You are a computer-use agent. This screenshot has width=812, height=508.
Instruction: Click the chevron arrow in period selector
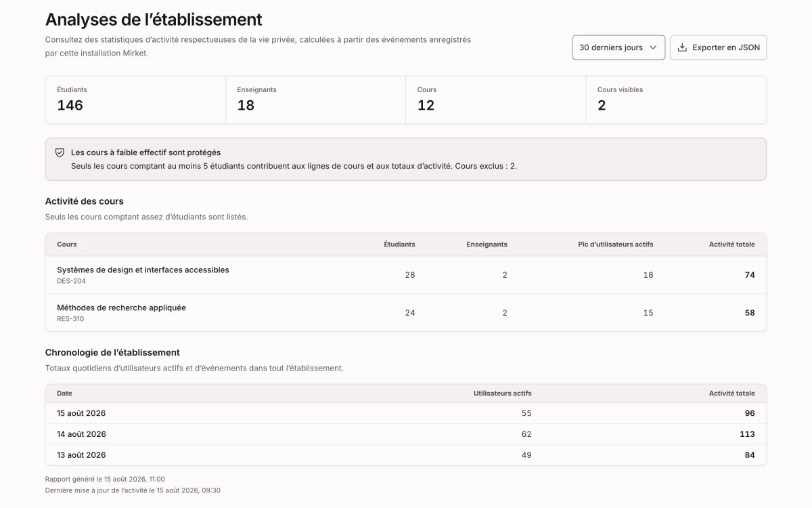(653, 47)
